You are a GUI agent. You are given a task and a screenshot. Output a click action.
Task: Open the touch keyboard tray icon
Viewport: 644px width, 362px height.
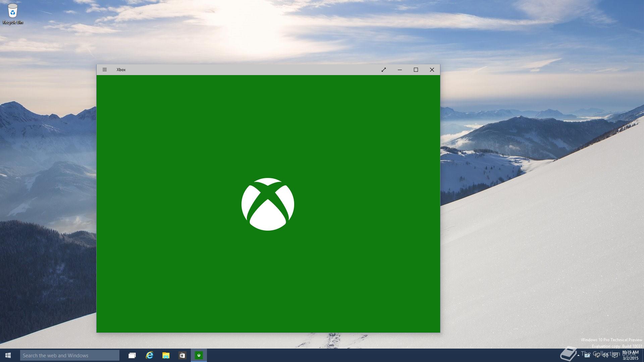[587, 356]
